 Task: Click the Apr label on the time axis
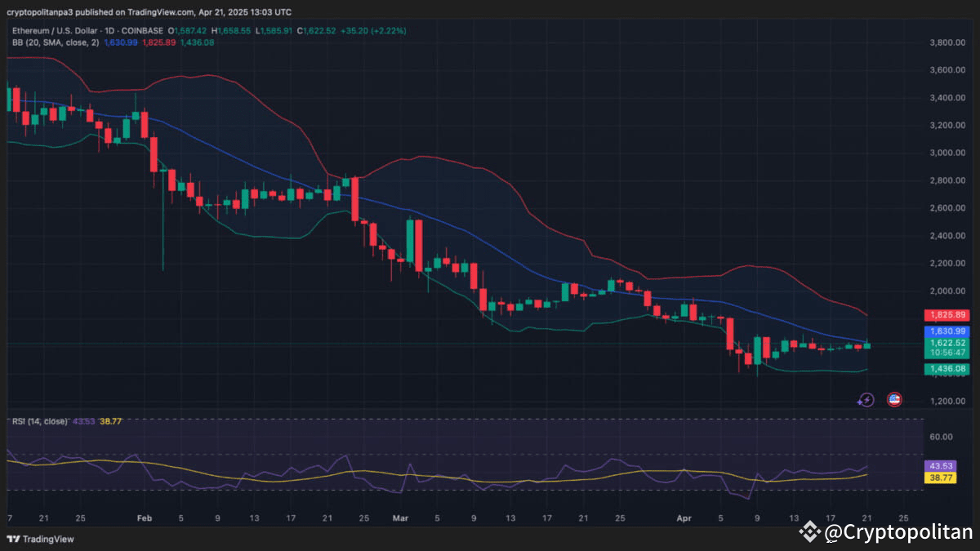(684, 518)
